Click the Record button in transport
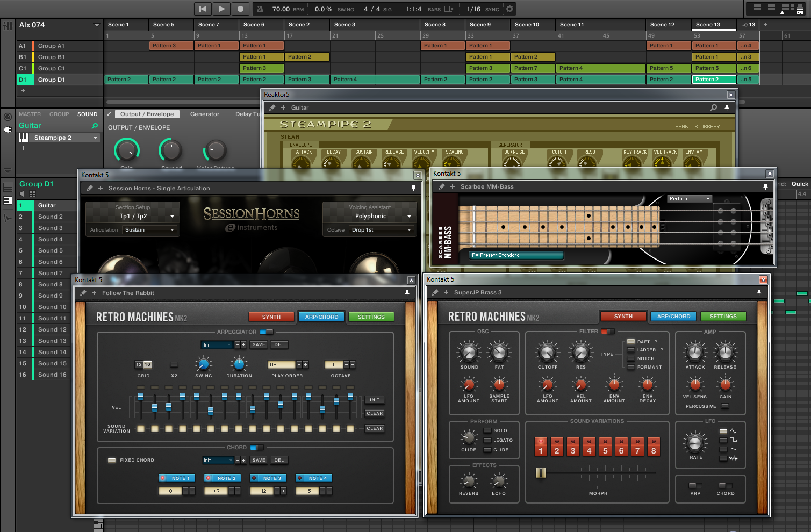This screenshot has height=532, width=811. pos(240,9)
